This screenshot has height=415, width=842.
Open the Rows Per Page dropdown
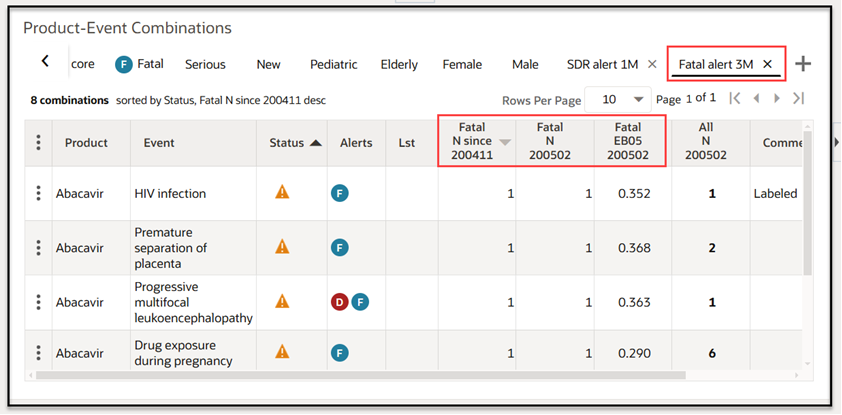[x=618, y=99]
